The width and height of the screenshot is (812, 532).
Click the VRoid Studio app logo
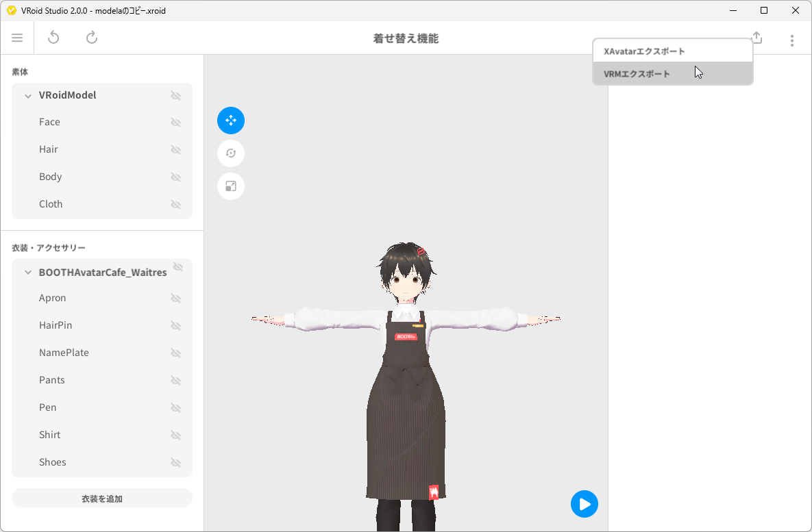(12, 10)
